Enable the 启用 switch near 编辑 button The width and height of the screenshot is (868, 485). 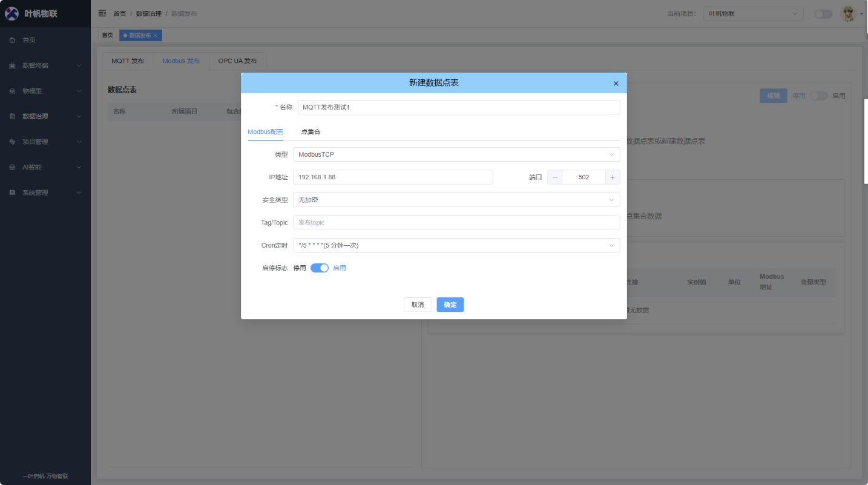(x=819, y=96)
